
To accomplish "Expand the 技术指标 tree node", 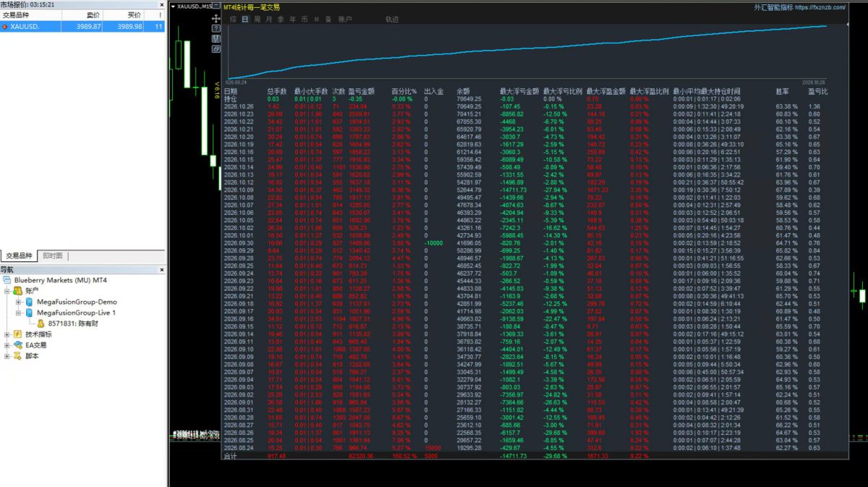I will click(x=7, y=334).
